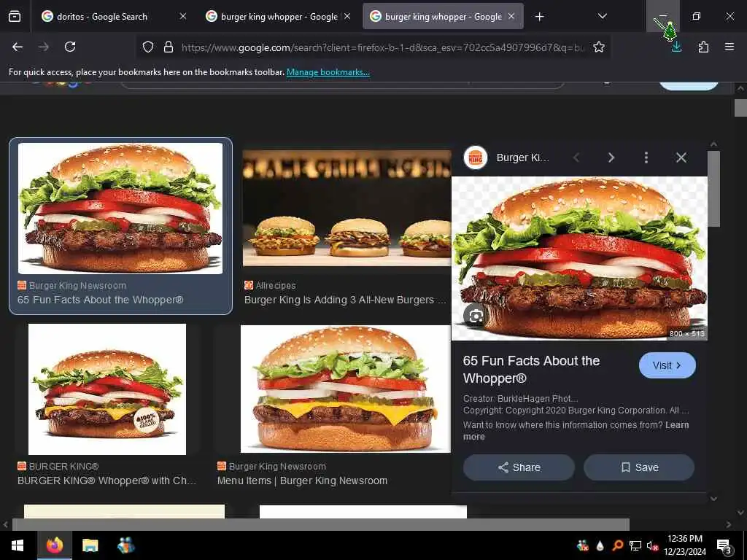The width and height of the screenshot is (747, 560).
Task: Save the Whopper image to collection
Action: coord(639,467)
